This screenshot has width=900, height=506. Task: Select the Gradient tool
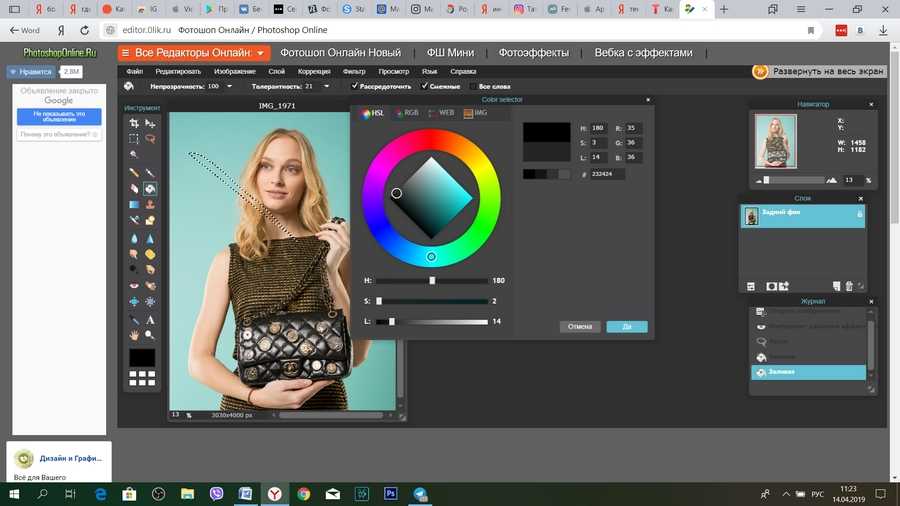click(x=134, y=204)
